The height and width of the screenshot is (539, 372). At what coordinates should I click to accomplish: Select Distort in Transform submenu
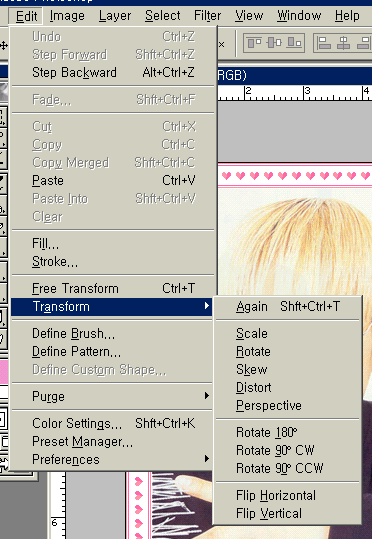287,387
